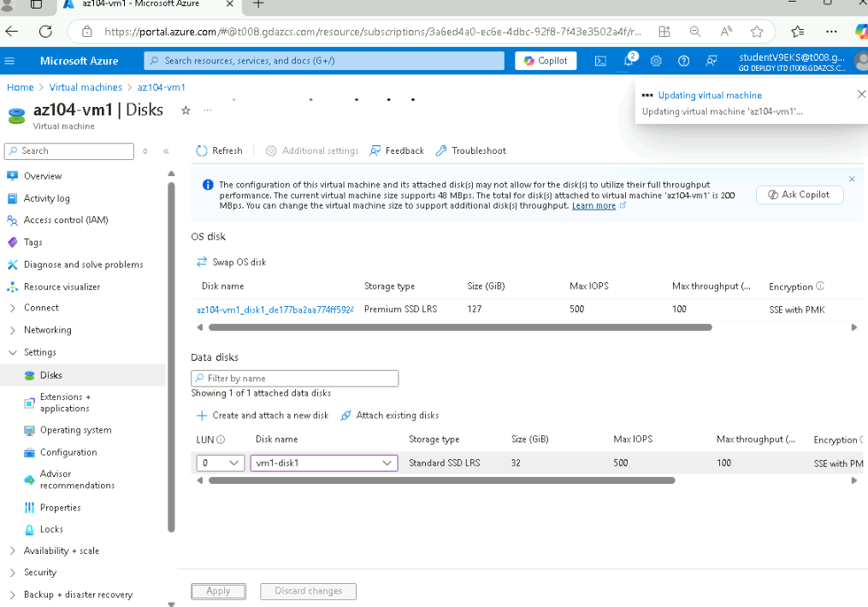Add page to favorites star in address bar

(757, 32)
